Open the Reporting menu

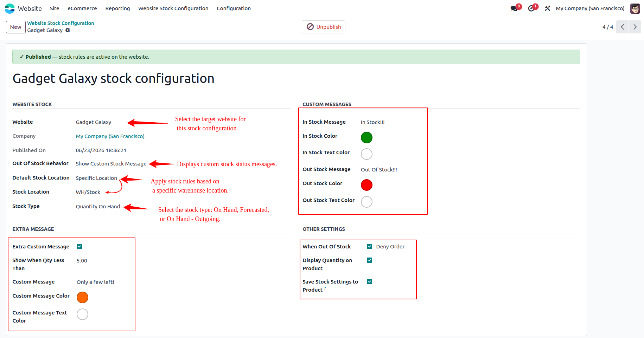[117, 8]
